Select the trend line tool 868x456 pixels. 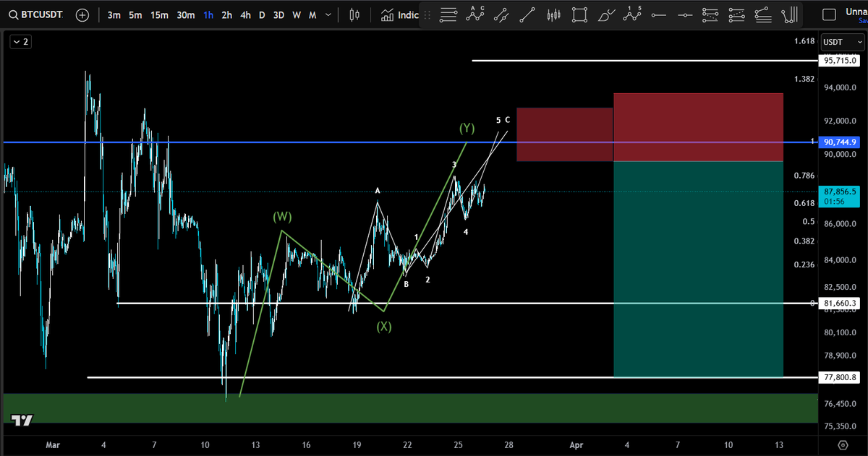[527, 14]
